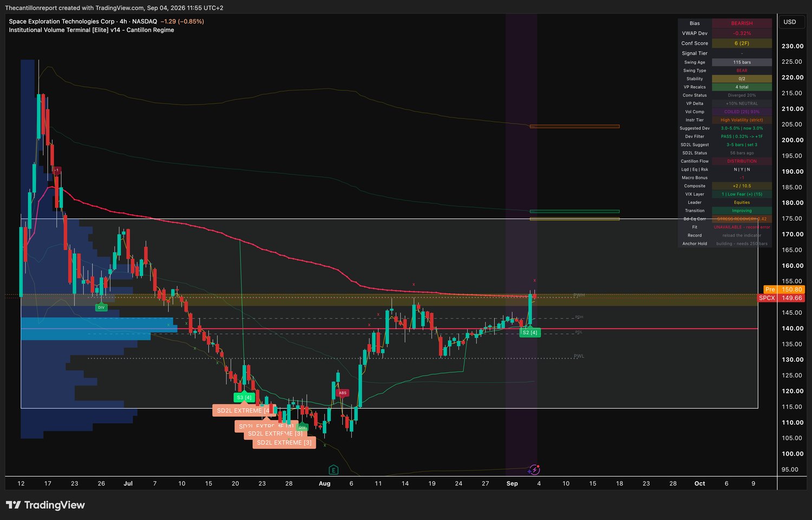Click the Stability 0/2 cell
The height and width of the screenshot is (520, 812).
(742, 79)
